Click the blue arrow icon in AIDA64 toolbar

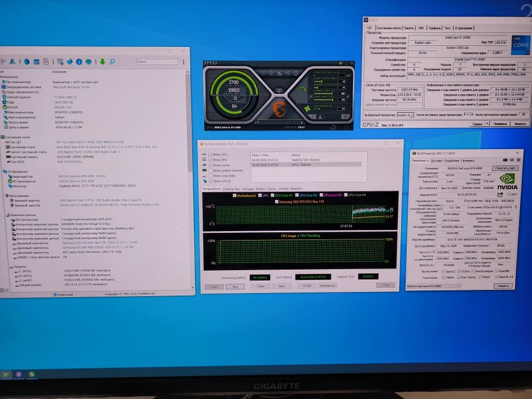[x=70, y=62]
